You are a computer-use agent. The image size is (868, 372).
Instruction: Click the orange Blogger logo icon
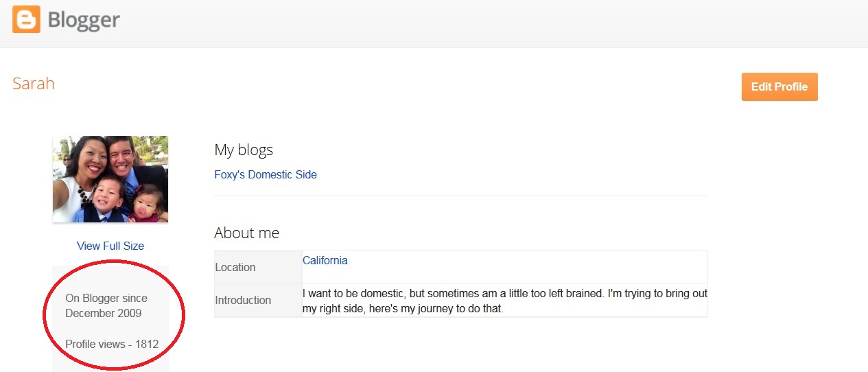[26, 19]
